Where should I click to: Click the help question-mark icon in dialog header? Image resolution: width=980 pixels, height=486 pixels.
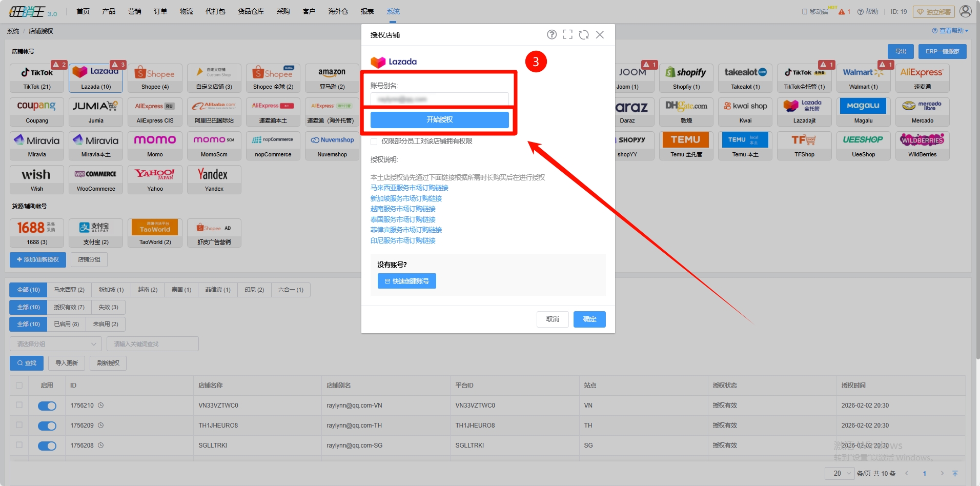552,34
